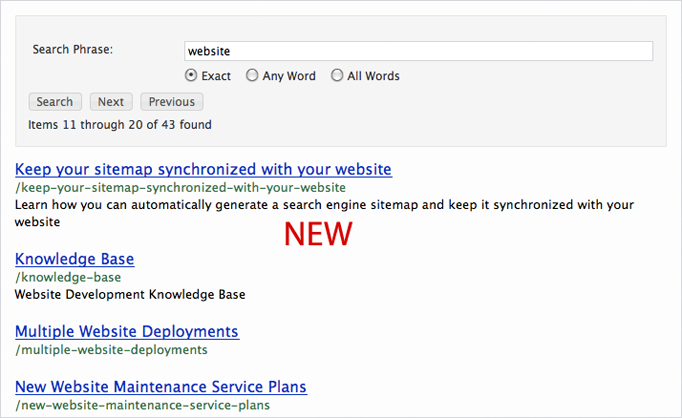Click the Items 11 through 20 status text

tap(120, 125)
